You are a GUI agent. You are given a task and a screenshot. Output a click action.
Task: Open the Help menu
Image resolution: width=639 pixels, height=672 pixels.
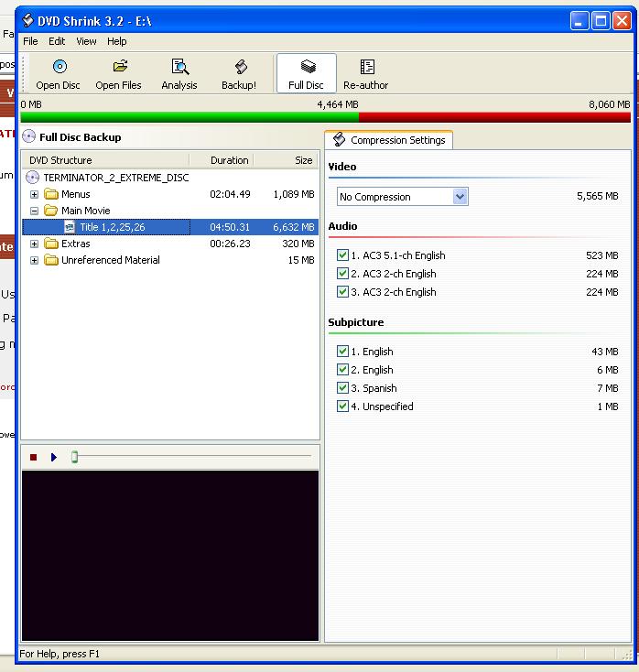[116, 41]
